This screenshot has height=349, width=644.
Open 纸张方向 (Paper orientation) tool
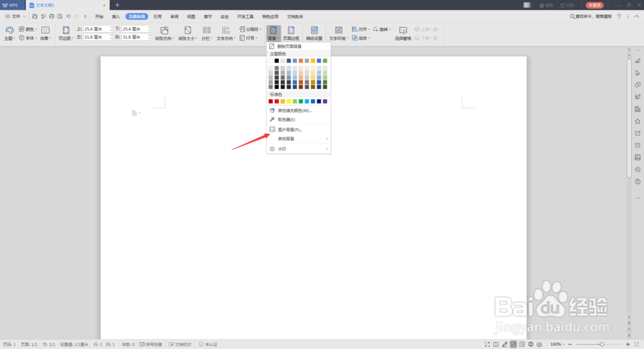click(164, 33)
